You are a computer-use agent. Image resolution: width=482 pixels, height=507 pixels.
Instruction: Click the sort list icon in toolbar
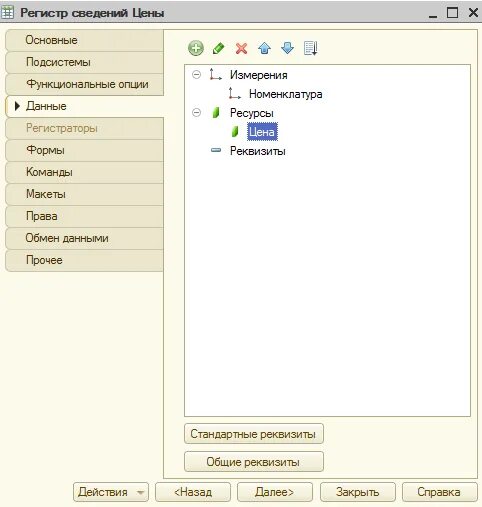311,48
